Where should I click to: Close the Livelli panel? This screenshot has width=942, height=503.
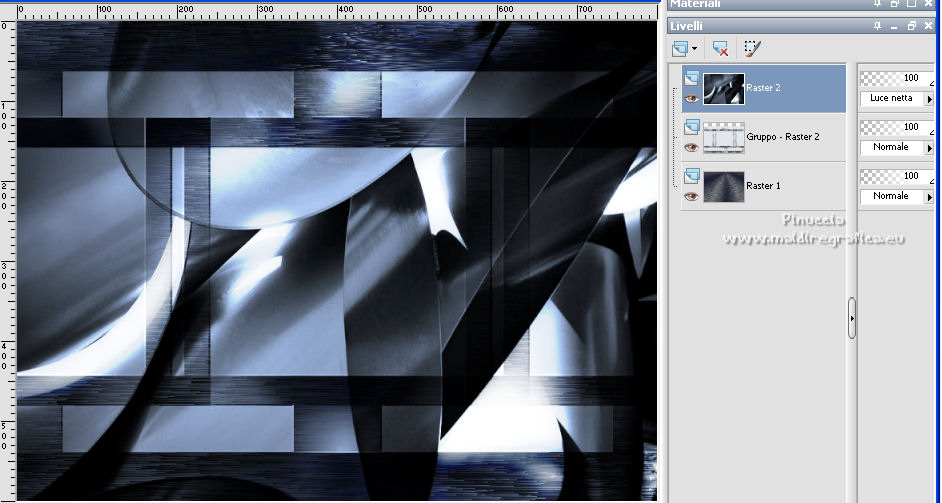click(929, 26)
